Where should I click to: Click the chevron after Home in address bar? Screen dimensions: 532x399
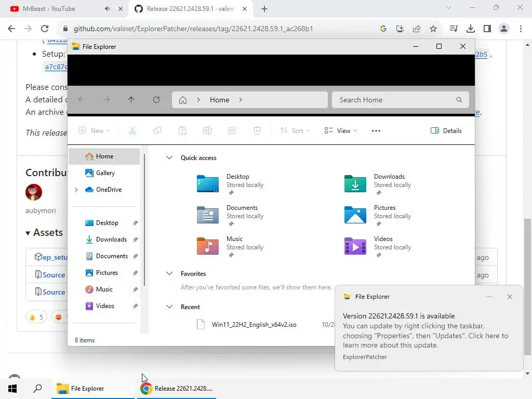click(x=241, y=100)
